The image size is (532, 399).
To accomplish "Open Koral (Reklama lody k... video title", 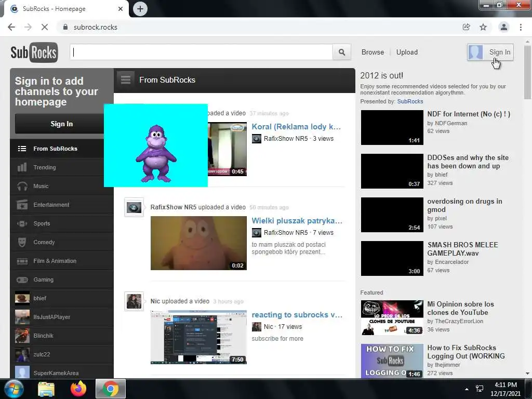I will point(296,127).
